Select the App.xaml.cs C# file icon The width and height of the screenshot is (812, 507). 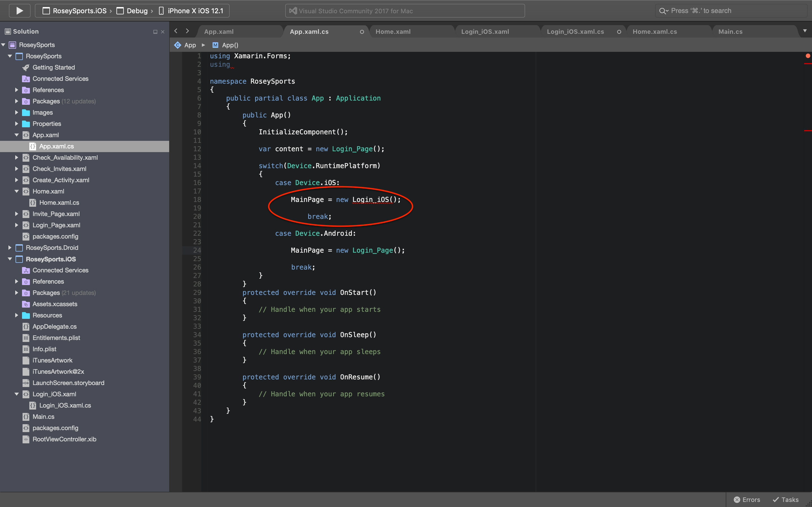coord(32,146)
